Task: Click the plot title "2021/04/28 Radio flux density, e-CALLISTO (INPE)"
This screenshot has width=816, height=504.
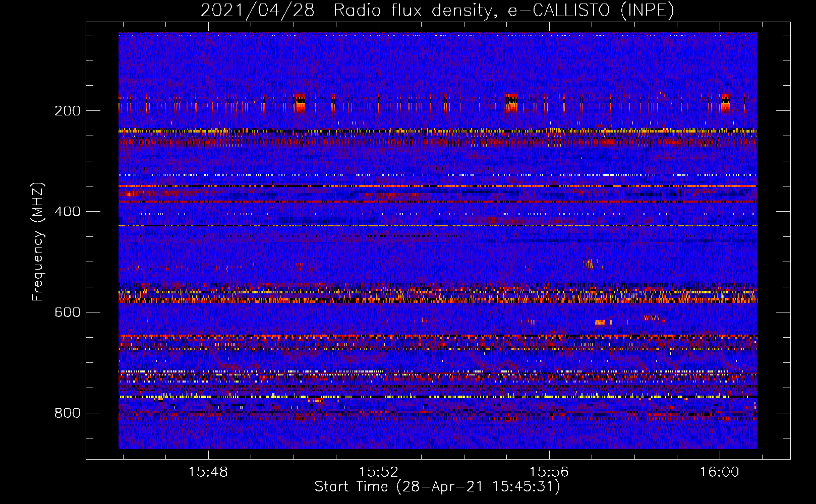Action: (437, 11)
